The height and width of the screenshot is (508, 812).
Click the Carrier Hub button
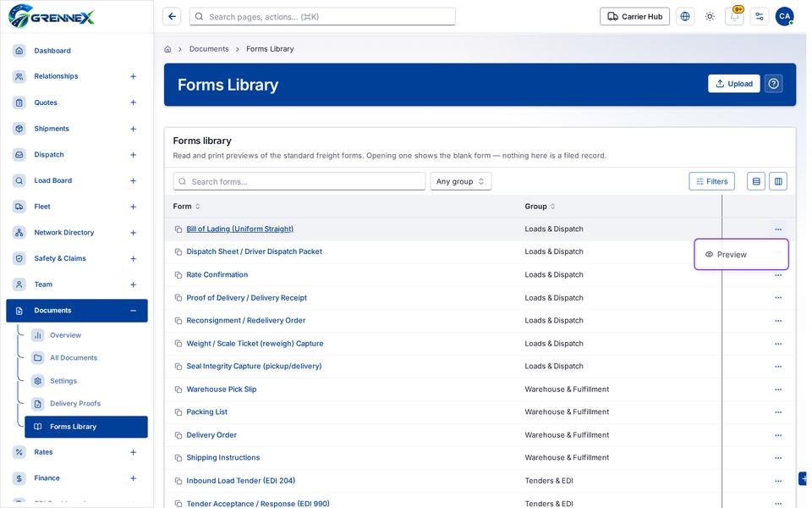coord(634,17)
